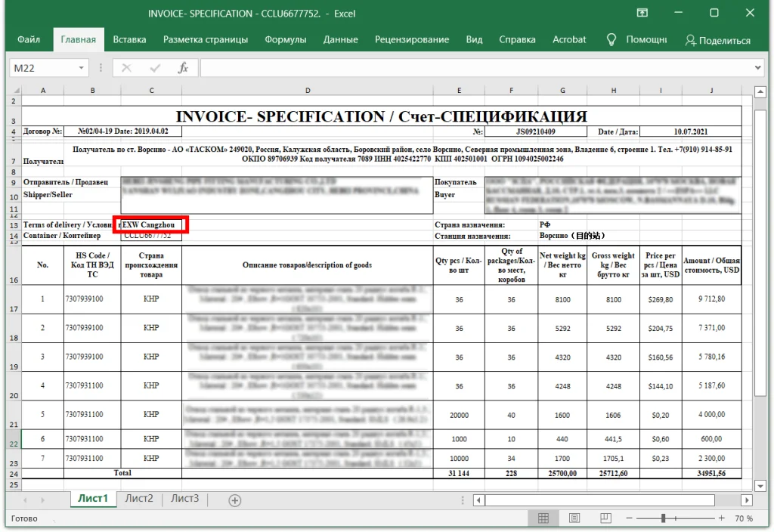Click the Insert Function fx icon

tap(183, 68)
